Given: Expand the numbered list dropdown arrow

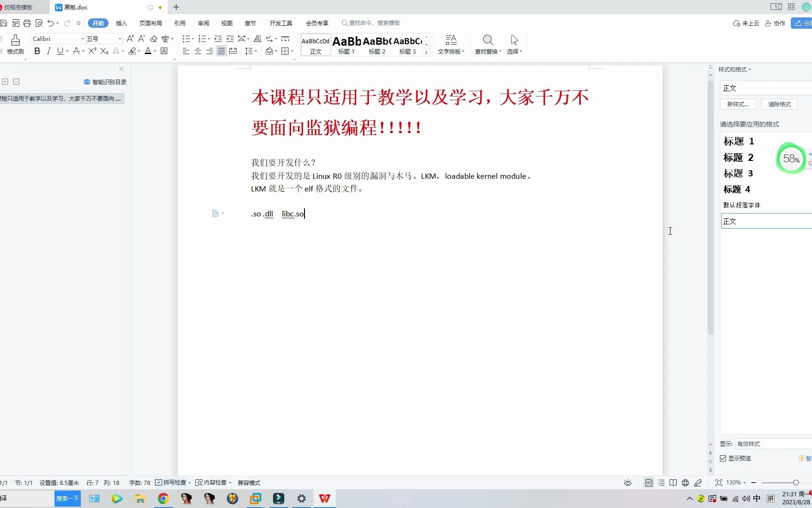Looking at the screenshot, I should pos(209,39).
